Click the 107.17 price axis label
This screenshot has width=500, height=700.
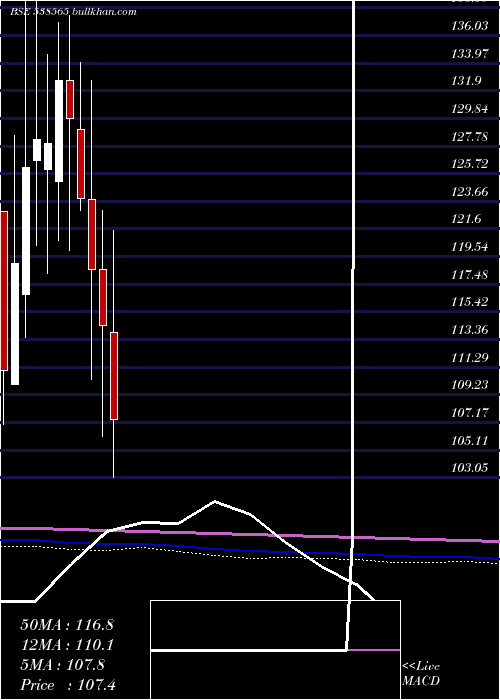coord(470,413)
